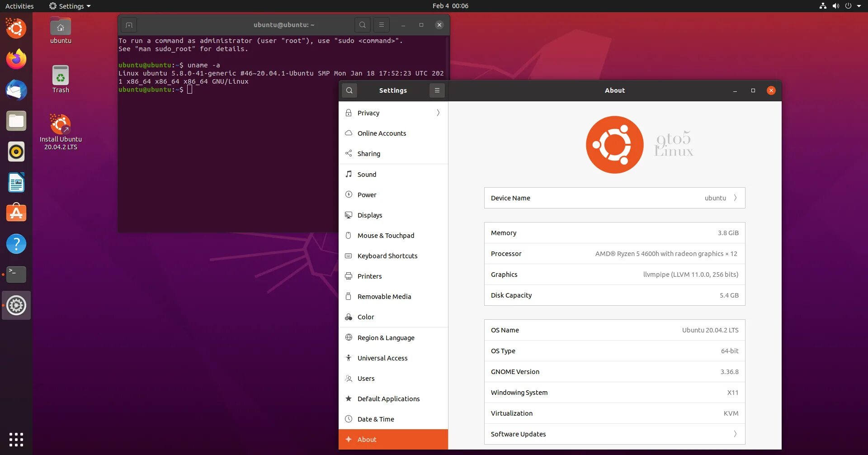Show the applications grid
Screen dimensions: 868x455
tap(16, 439)
